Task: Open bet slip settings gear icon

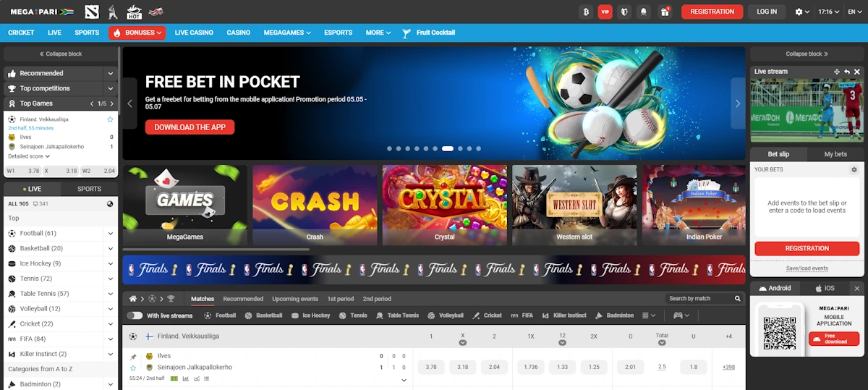Action: click(x=854, y=169)
